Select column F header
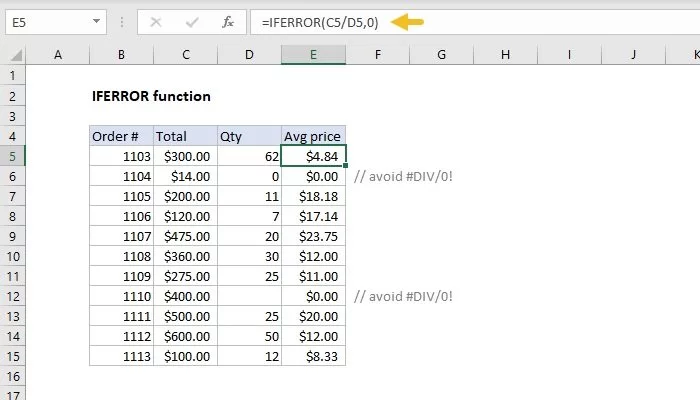 (378, 55)
